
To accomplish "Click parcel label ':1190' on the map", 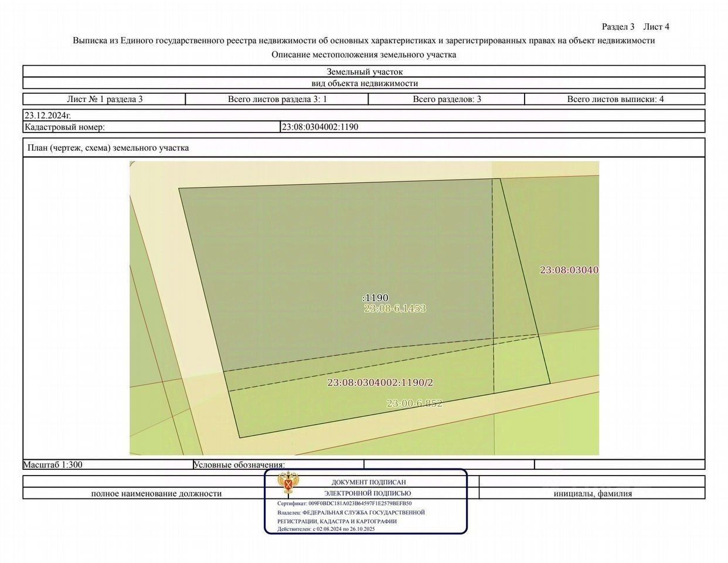I will pos(375,298).
